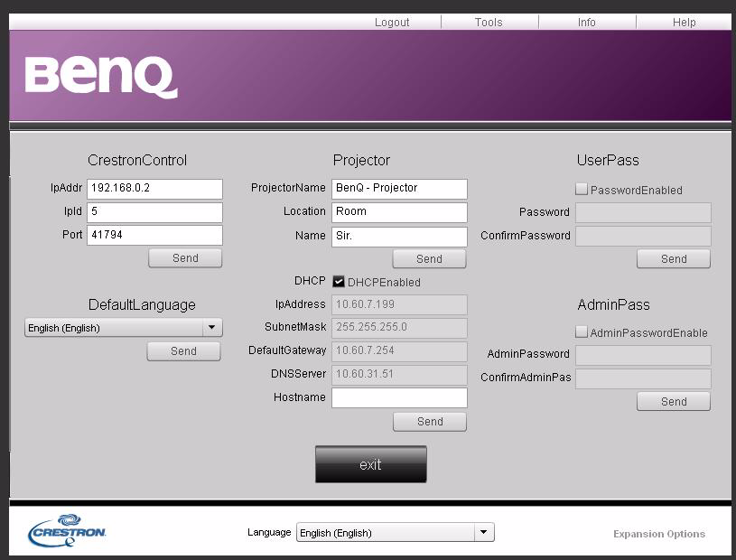Click the BenQ logo

[101, 78]
